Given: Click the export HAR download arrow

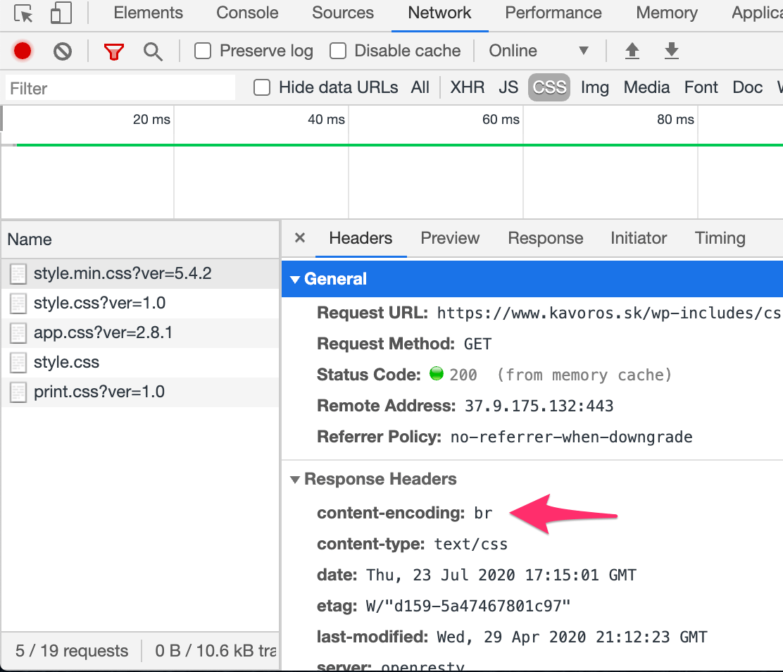Looking at the screenshot, I should pos(672,51).
